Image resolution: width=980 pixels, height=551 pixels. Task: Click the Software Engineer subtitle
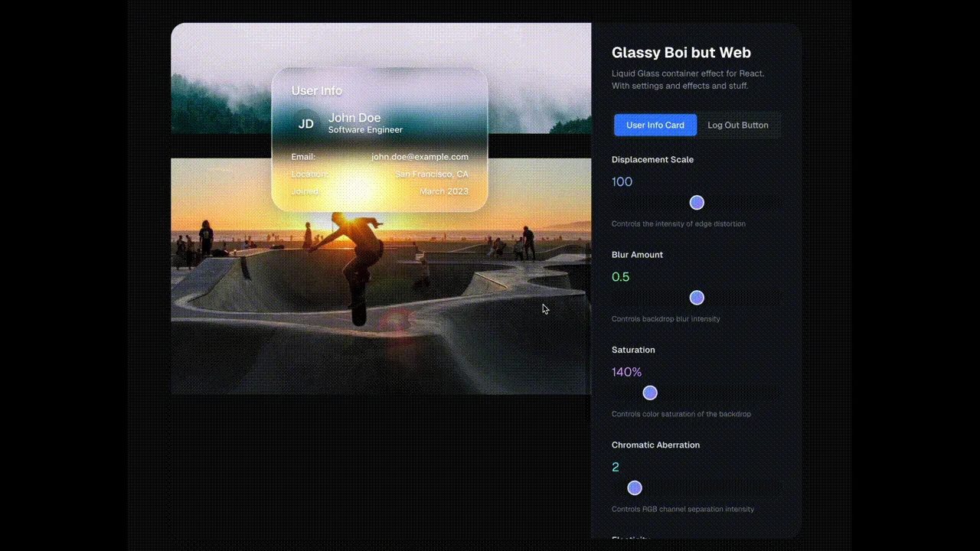(x=365, y=130)
